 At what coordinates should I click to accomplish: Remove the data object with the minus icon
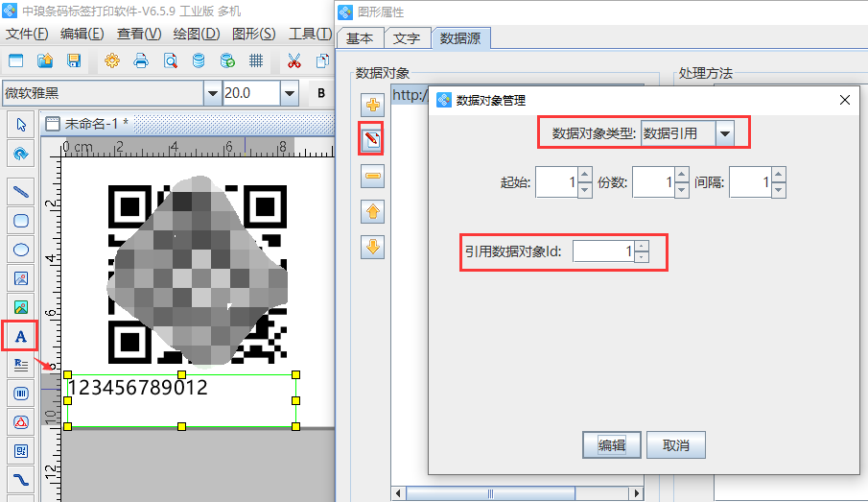[x=372, y=177]
